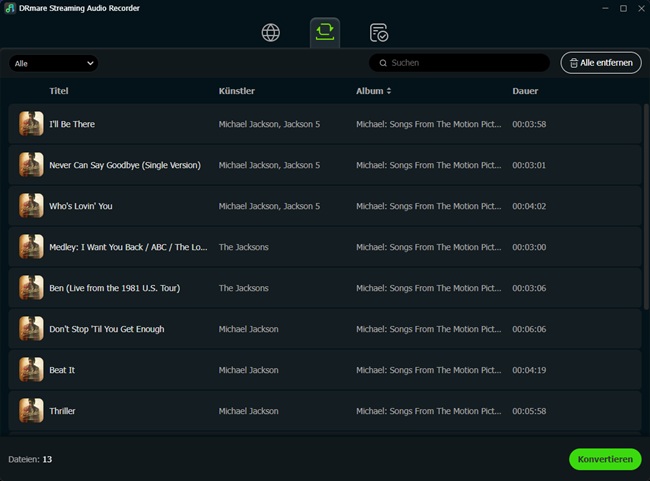The image size is (650, 481).
Task: Click the Dateien: 13 file count
Action: (30, 459)
